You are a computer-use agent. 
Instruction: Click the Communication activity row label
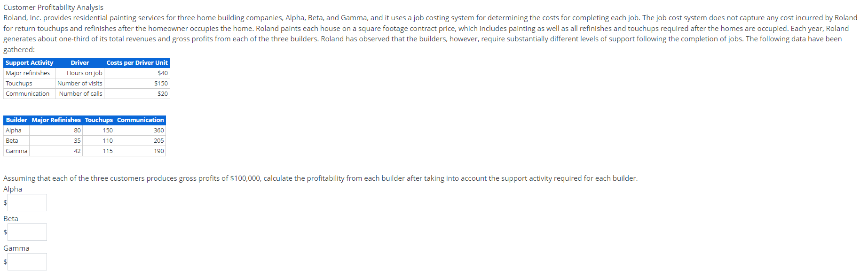pos(27,93)
